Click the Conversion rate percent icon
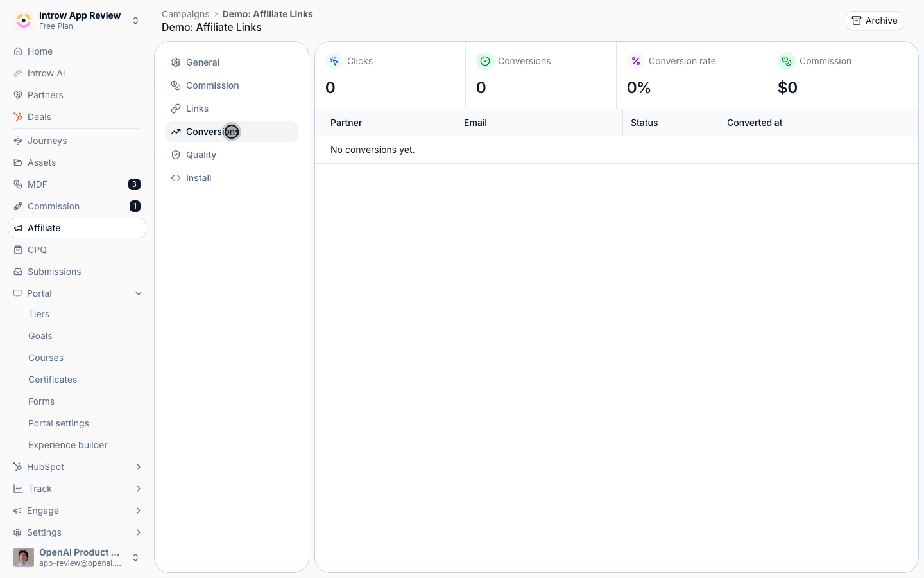Viewport: 924px width, 578px height. pyautogui.click(x=635, y=61)
